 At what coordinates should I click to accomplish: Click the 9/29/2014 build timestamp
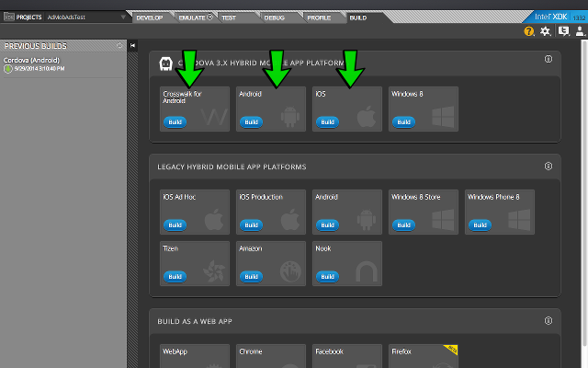pos(40,69)
